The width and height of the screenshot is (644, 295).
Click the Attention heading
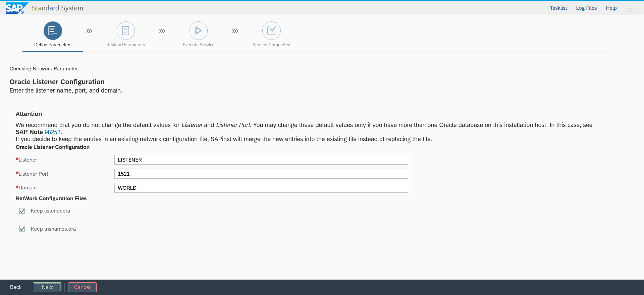coord(29,114)
